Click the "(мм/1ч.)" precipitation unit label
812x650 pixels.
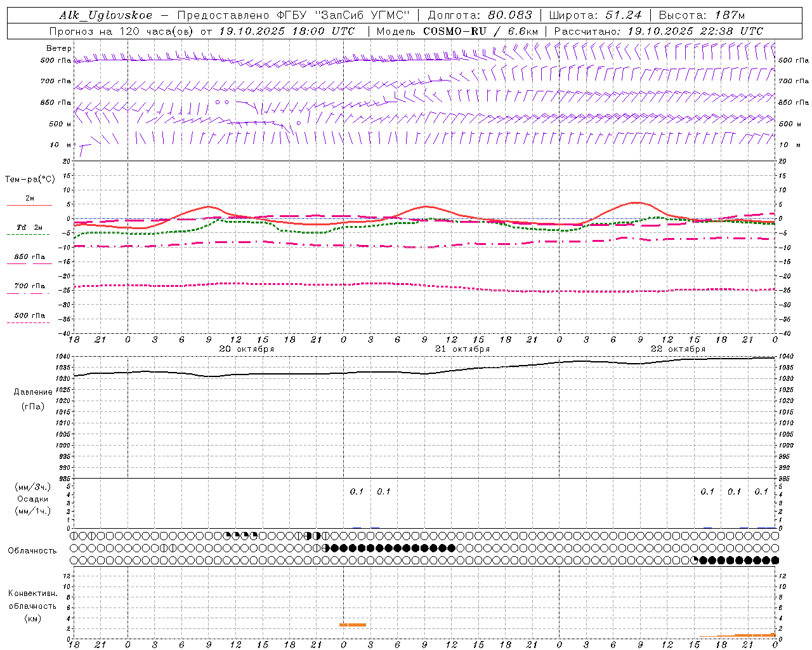(x=33, y=511)
